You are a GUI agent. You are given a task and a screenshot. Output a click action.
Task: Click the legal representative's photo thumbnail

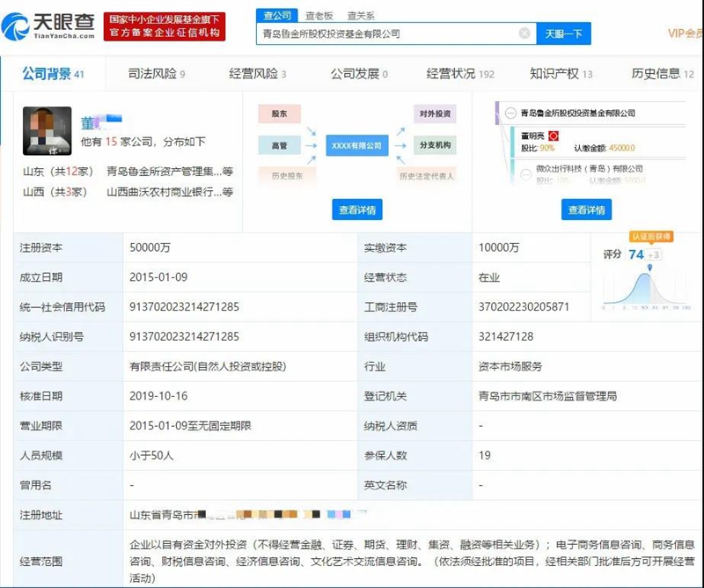click(48, 131)
